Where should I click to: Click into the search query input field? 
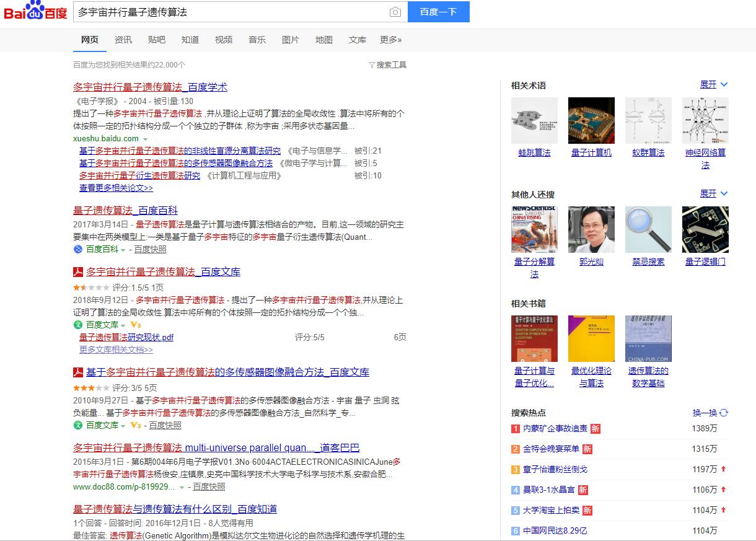point(229,12)
